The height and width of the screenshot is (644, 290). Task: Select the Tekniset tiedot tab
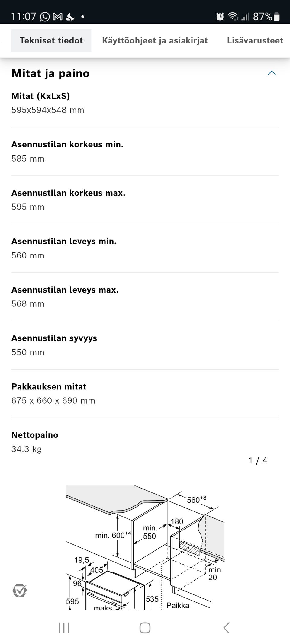tap(51, 40)
